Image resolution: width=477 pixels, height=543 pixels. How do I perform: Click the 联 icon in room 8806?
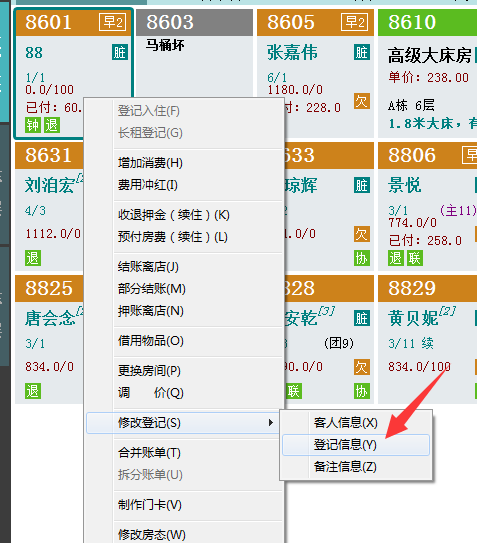point(415,258)
